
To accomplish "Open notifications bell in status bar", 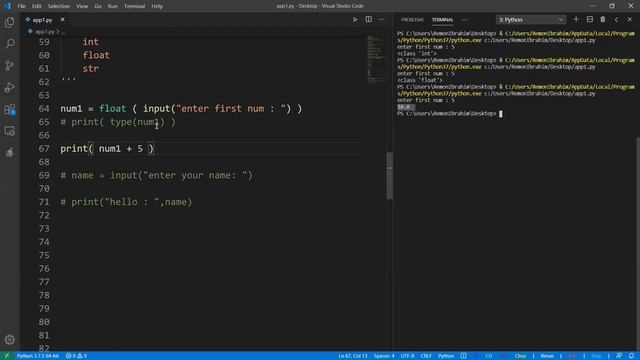I will [x=631, y=356].
